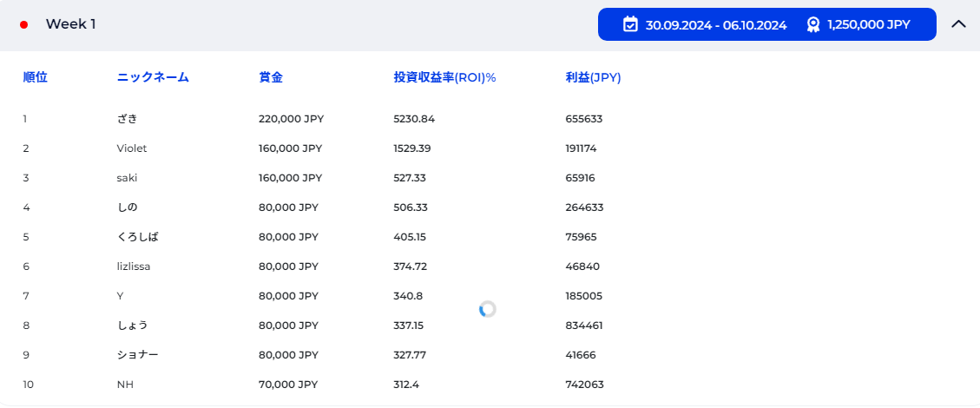Click the 利益(JPY) column header
Viewport: 980px width, 408px height.
[593, 77]
